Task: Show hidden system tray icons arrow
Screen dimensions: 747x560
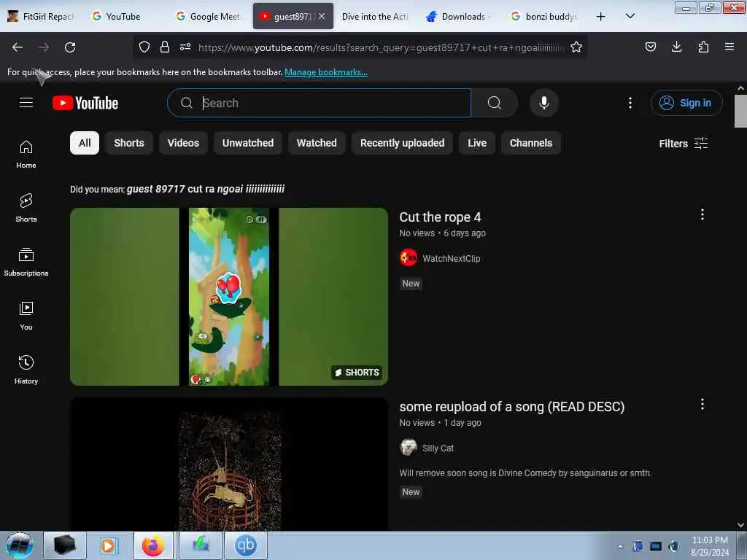Action: coord(620,546)
